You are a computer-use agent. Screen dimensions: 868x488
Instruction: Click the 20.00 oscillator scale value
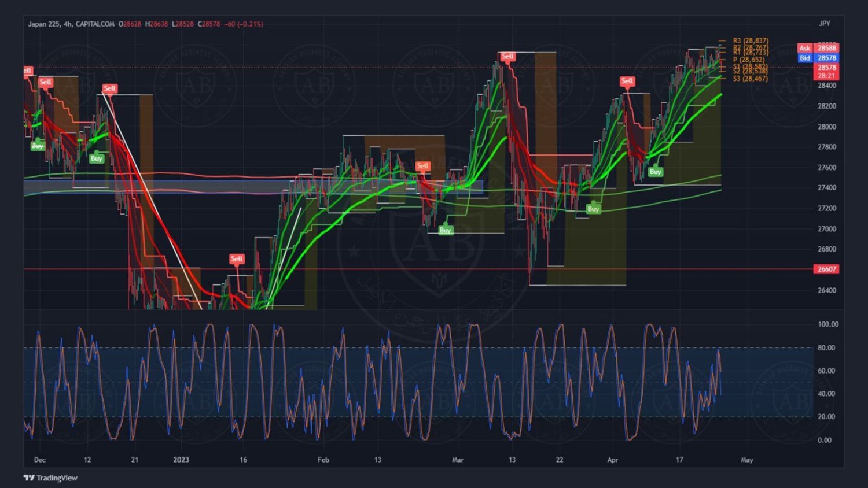click(826, 417)
